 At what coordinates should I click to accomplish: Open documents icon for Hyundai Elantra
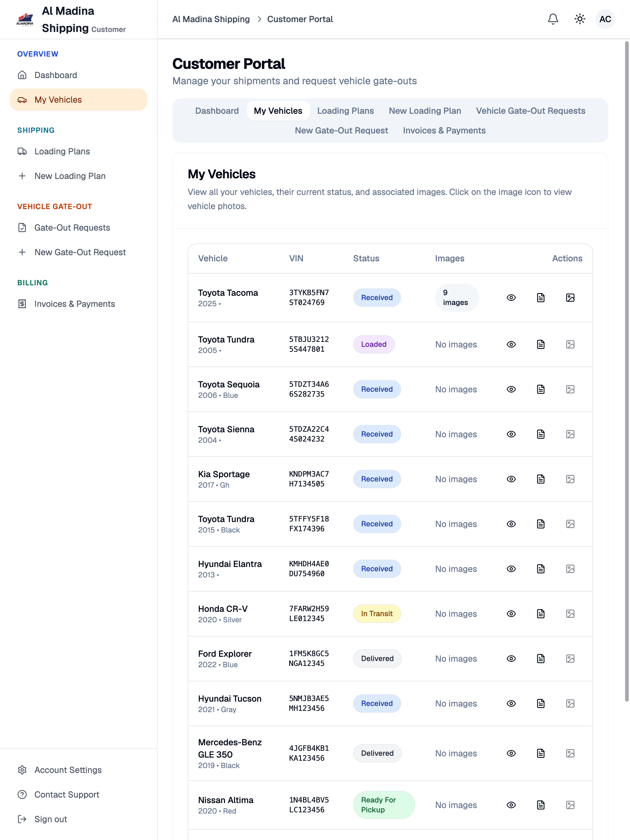pos(541,569)
